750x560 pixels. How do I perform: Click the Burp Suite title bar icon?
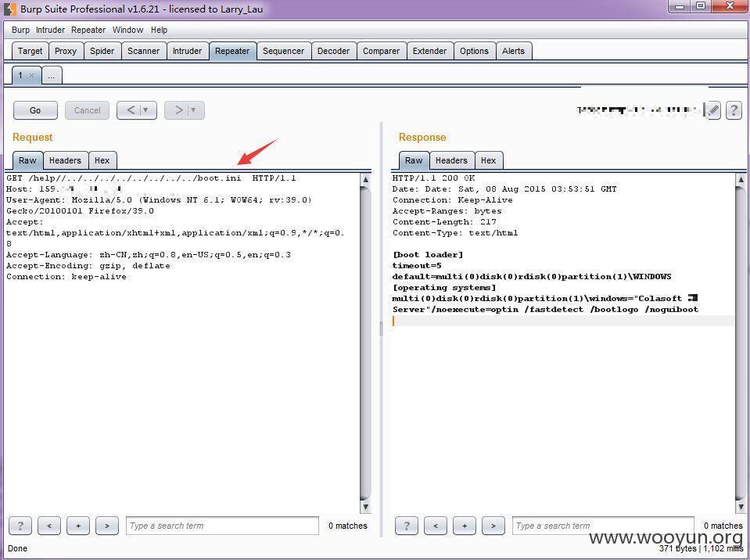click(10, 9)
